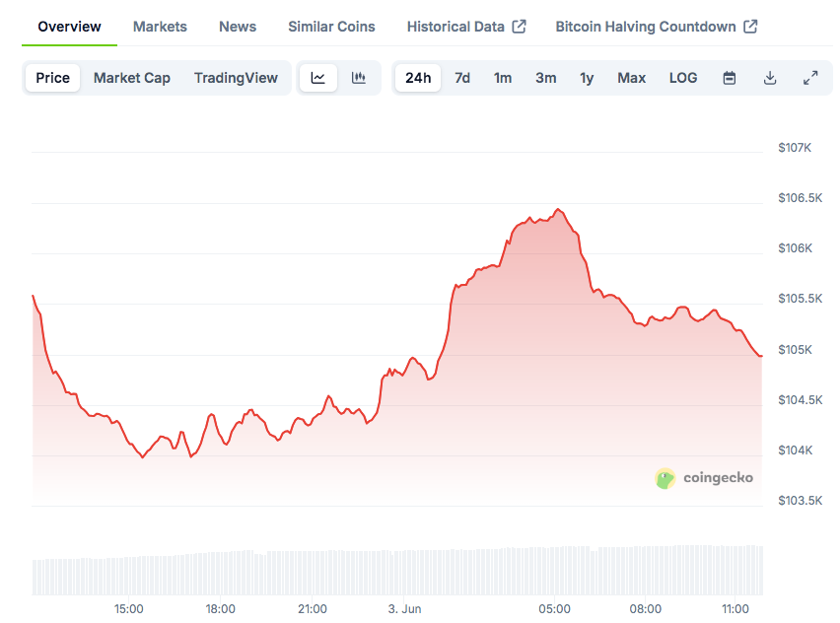Switch to the Markets tab
The image size is (840, 623).
(160, 27)
